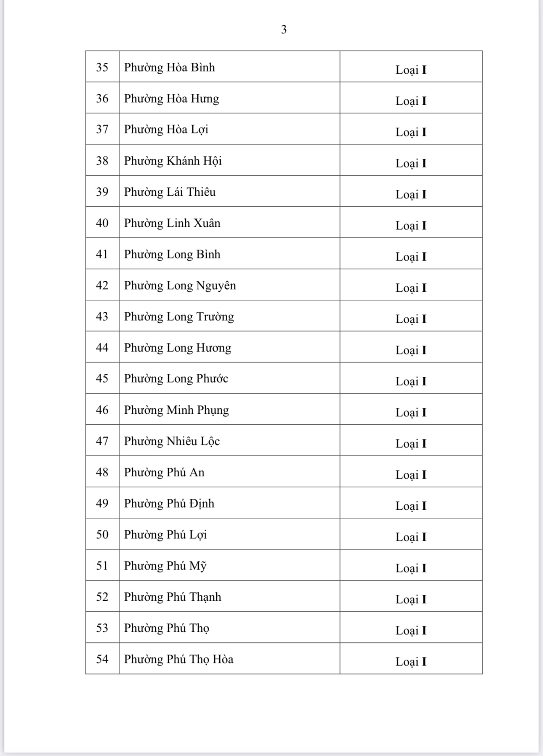Select the "Phường Long Hương" cell
The width and height of the screenshot is (543, 756).
[177, 348]
